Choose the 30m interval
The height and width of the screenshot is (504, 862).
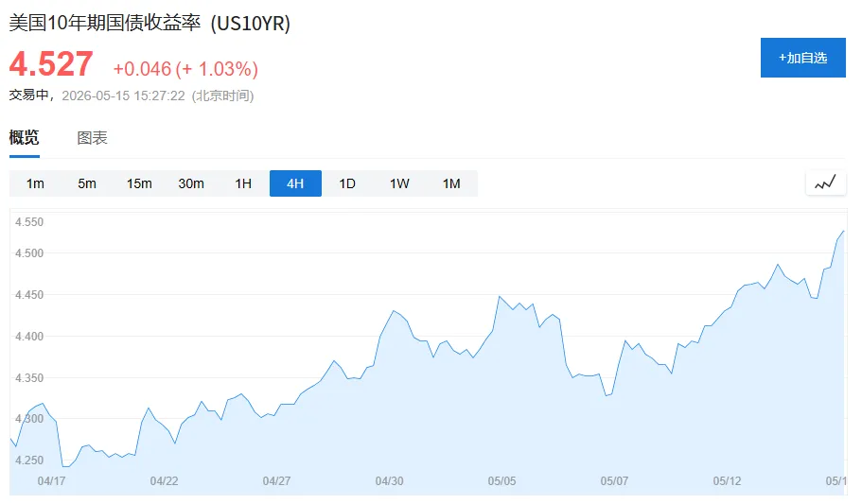point(191,183)
